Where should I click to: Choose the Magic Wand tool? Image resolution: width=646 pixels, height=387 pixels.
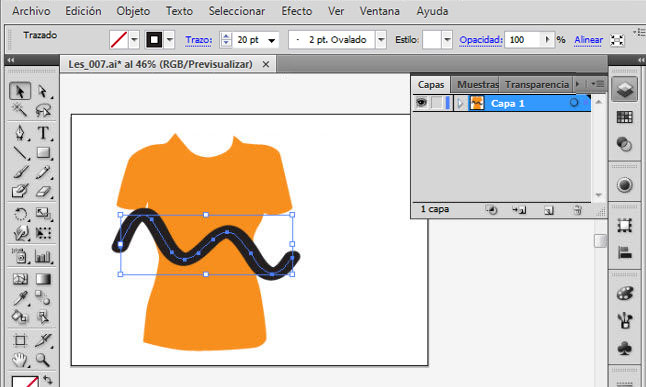pos(20,110)
